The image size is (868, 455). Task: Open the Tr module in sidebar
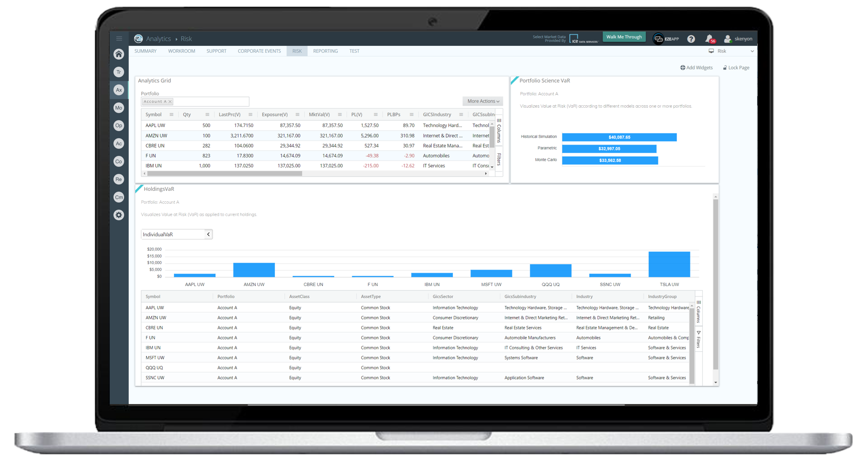click(x=119, y=72)
